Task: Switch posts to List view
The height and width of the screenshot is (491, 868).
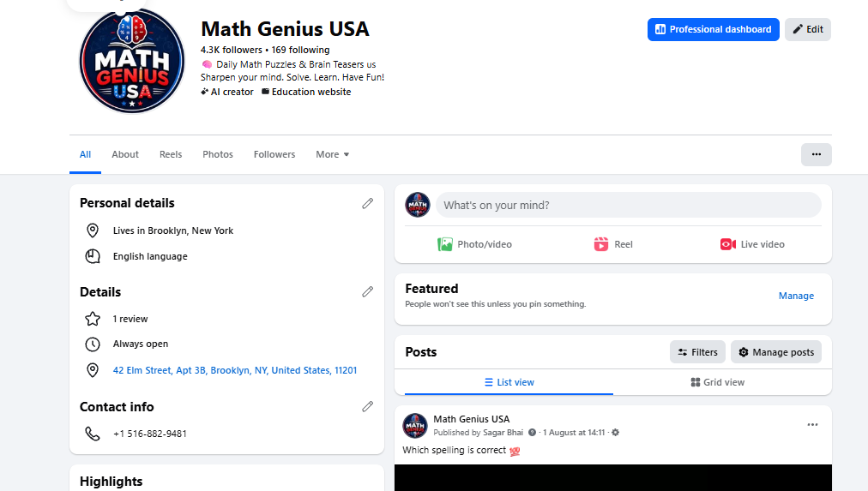Action: pos(509,382)
